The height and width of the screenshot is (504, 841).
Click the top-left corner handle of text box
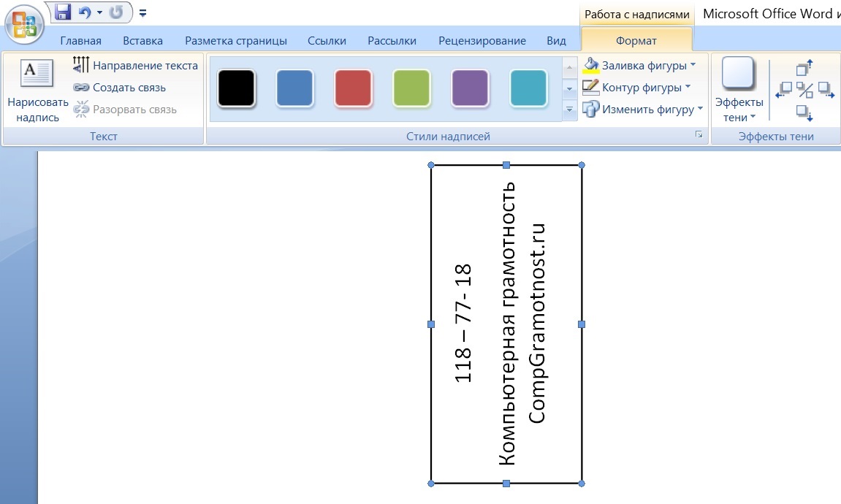coord(431,165)
